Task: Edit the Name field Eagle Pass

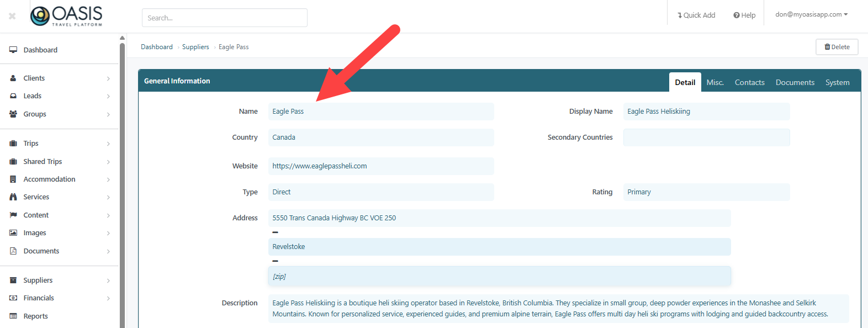Action: click(x=381, y=112)
